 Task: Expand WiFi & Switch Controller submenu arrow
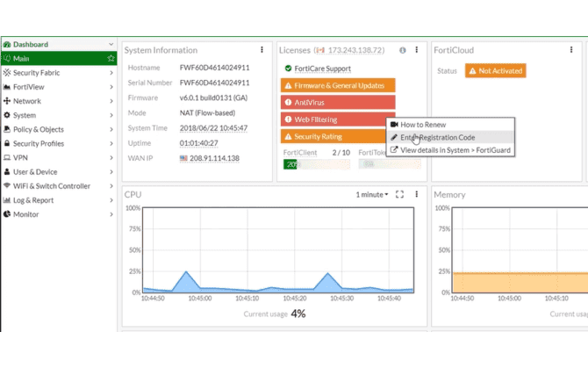tap(111, 186)
